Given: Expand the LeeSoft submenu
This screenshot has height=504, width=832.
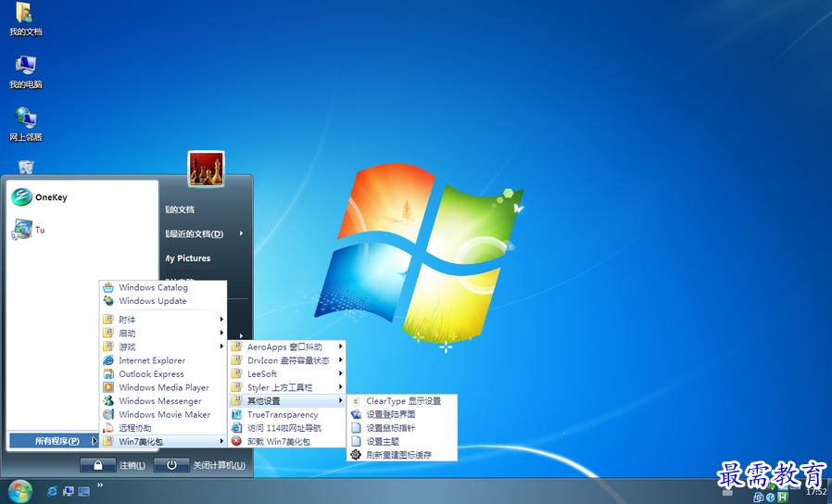Looking at the screenshot, I should click(287, 374).
